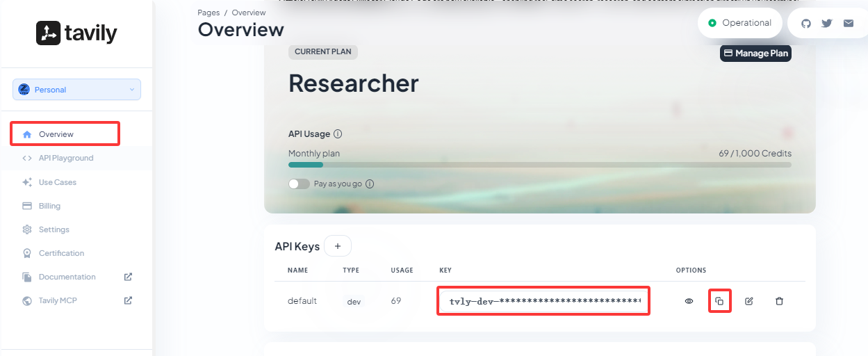This screenshot has width=868, height=356.
Task: Expand the Personal account dropdown
Action: pyautogui.click(x=76, y=90)
